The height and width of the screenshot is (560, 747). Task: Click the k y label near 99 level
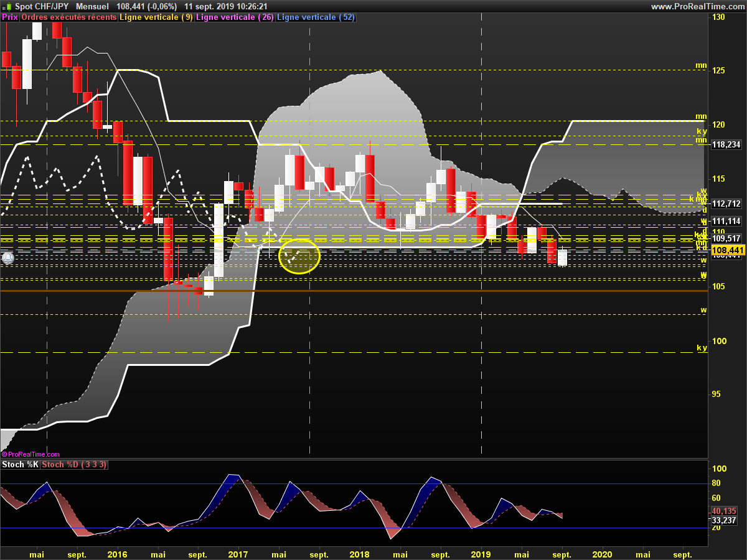pos(702,348)
